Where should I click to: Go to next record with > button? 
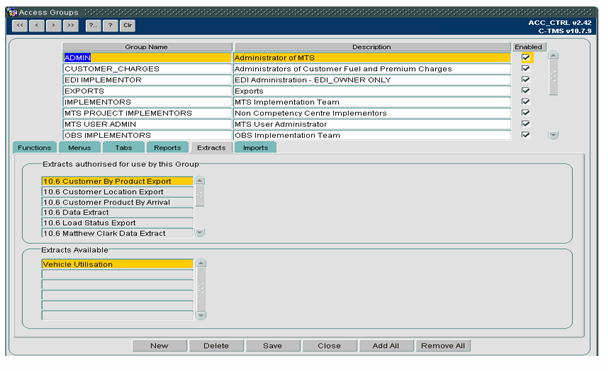click(x=54, y=26)
